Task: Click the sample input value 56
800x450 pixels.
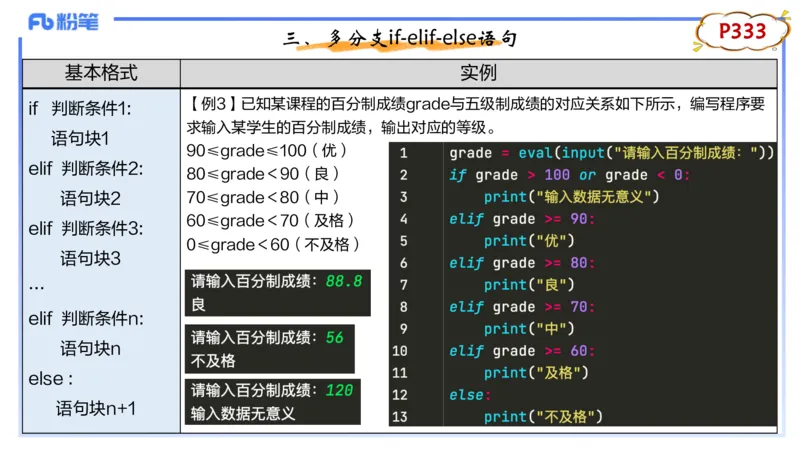Action: (x=334, y=337)
